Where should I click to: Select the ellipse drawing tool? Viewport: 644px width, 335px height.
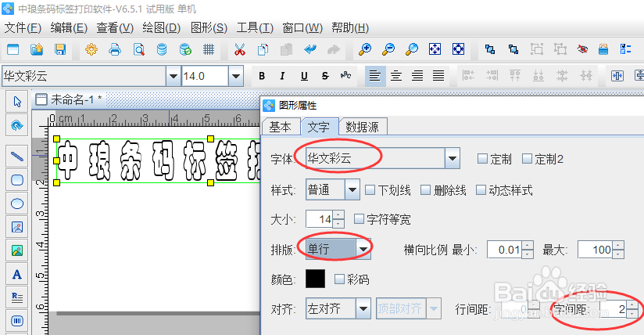17,204
